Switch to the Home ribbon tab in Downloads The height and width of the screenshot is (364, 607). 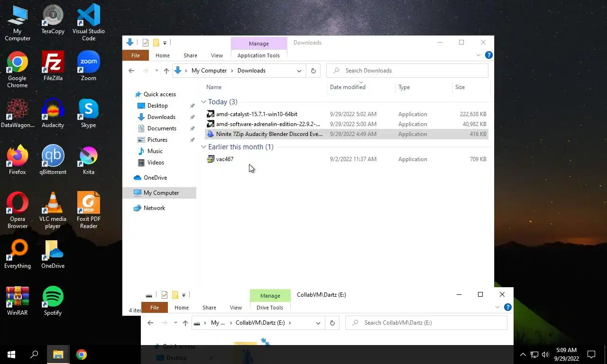coord(163,55)
